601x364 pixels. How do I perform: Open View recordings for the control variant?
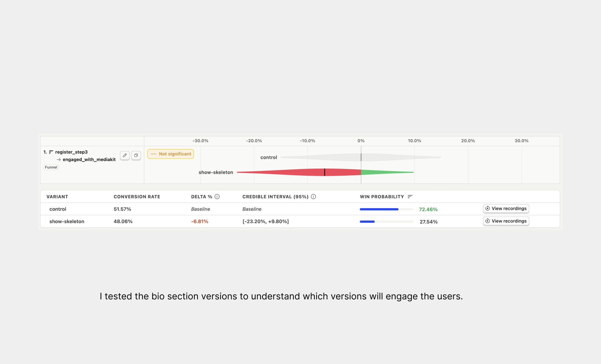pos(506,208)
